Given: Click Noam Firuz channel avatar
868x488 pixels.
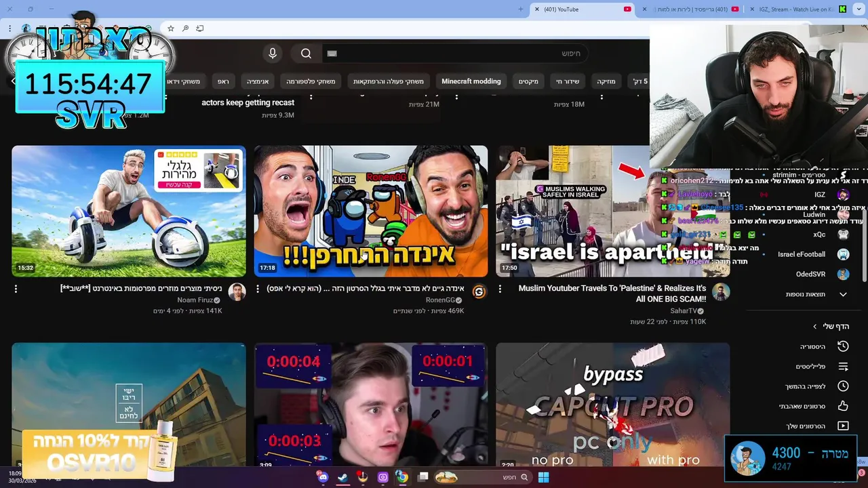Looking at the screenshot, I should pyautogui.click(x=237, y=292).
